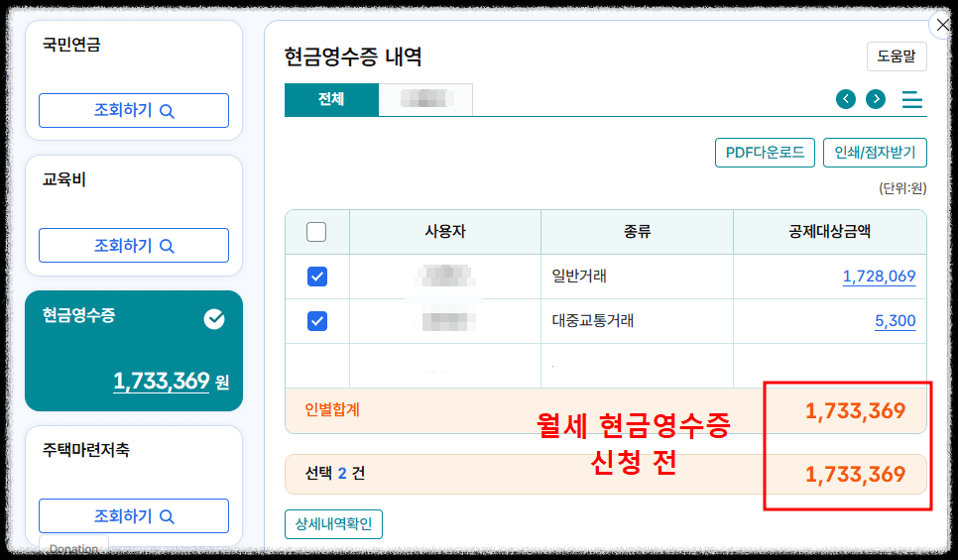The height and width of the screenshot is (560, 958).
Task: Uncheck the 대중교통거래 row checkbox
Action: click(317, 321)
